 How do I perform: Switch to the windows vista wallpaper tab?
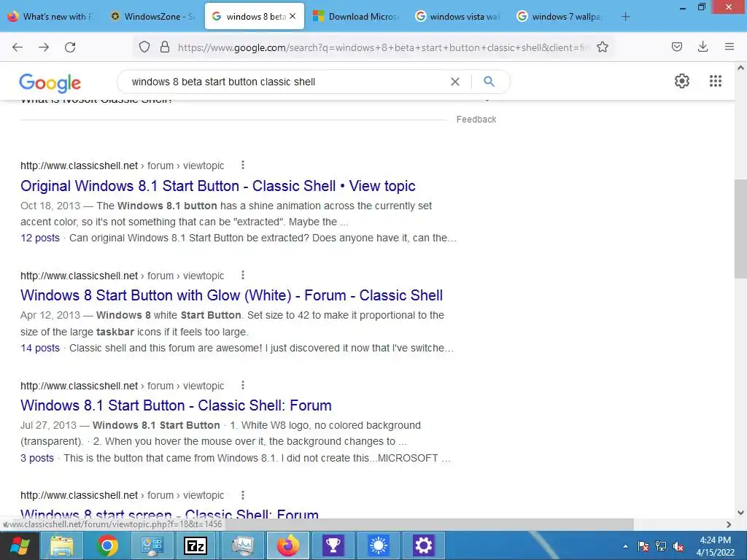458,16
